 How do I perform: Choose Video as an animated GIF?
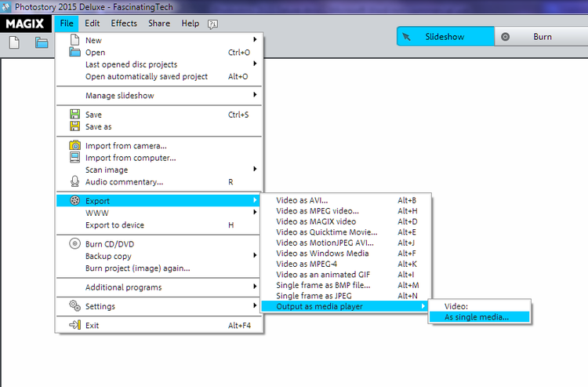click(x=347, y=275)
